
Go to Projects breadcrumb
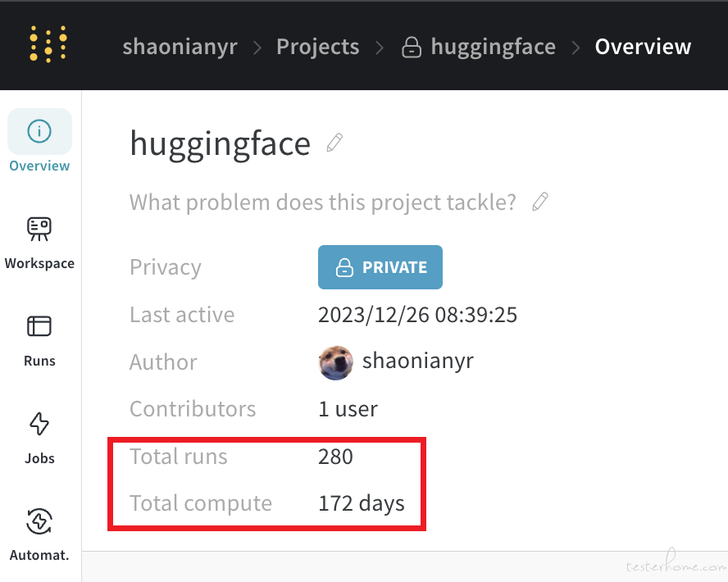coord(317,47)
